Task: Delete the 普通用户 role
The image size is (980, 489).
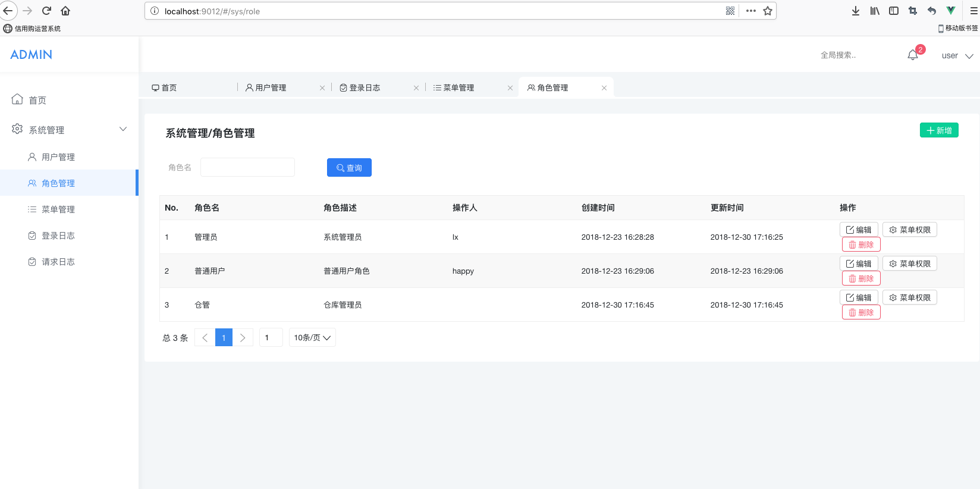Action: pyautogui.click(x=861, y=278)
